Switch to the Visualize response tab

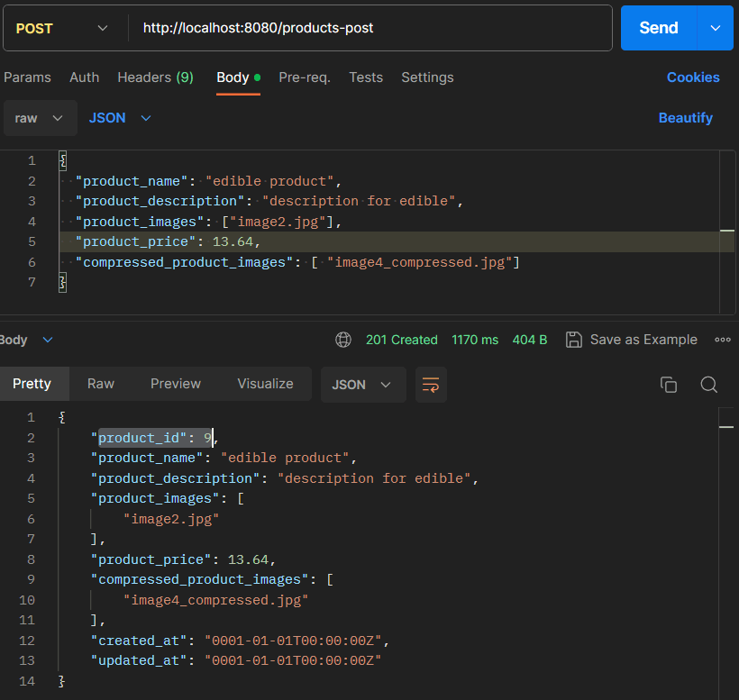[x=265, y=384]
